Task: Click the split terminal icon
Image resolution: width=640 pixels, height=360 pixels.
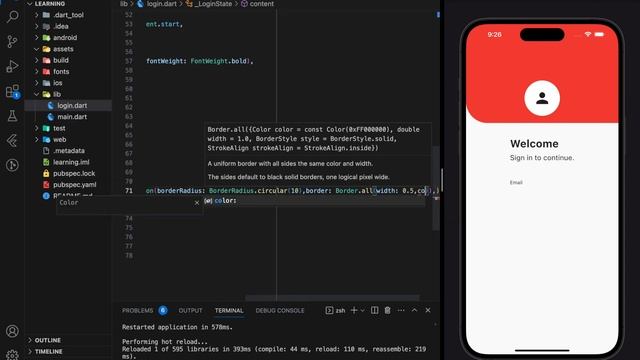Action: click(374, 310)
